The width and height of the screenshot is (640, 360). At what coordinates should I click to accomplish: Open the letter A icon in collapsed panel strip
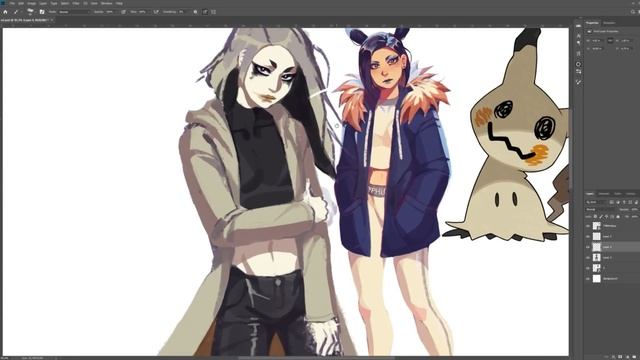tap(578, 36)
